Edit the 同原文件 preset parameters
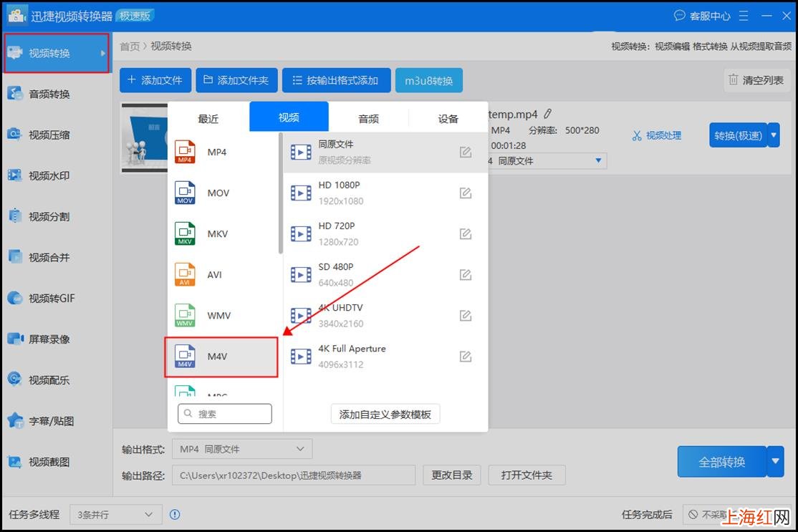Screen dimensions: 798x532 465,152
